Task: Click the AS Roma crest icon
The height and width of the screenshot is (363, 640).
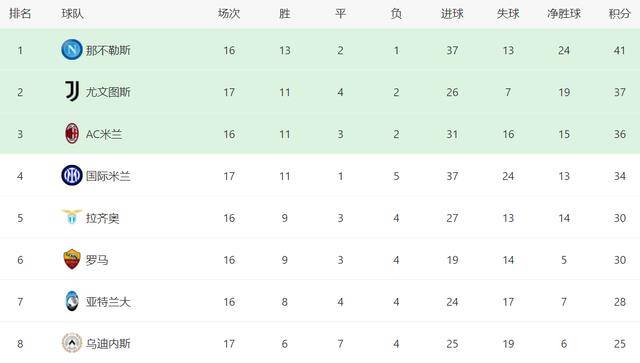Action: click(x=72, y=259)
